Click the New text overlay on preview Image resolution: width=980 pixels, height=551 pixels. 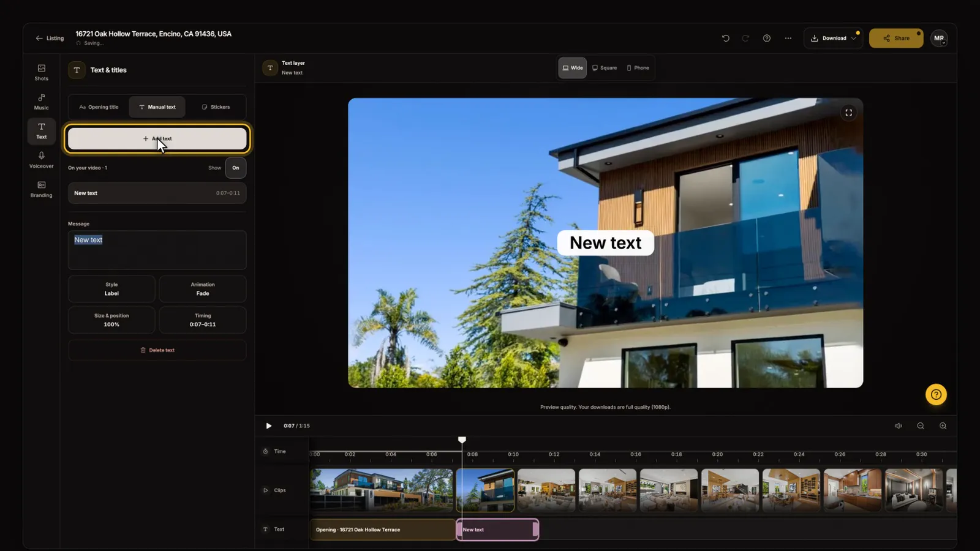point(606,243)
